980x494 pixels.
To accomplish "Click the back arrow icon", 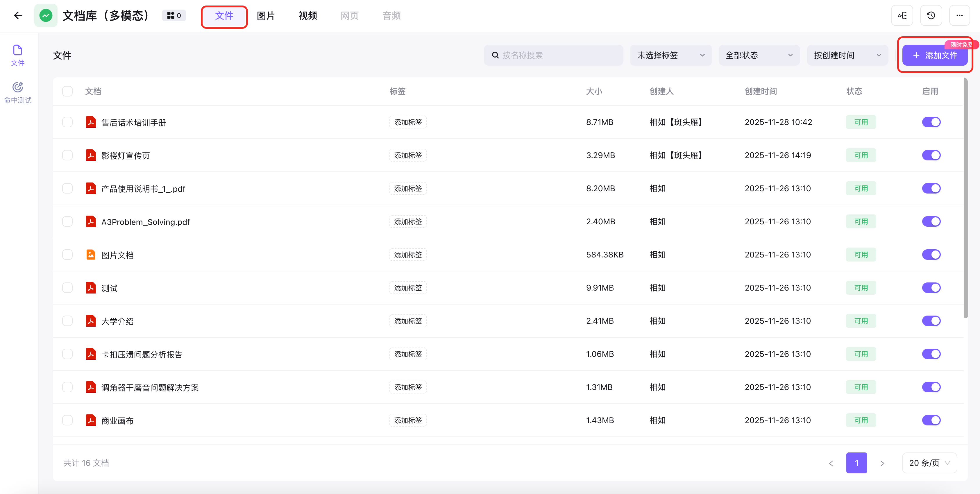I will (x=18, y=16).
